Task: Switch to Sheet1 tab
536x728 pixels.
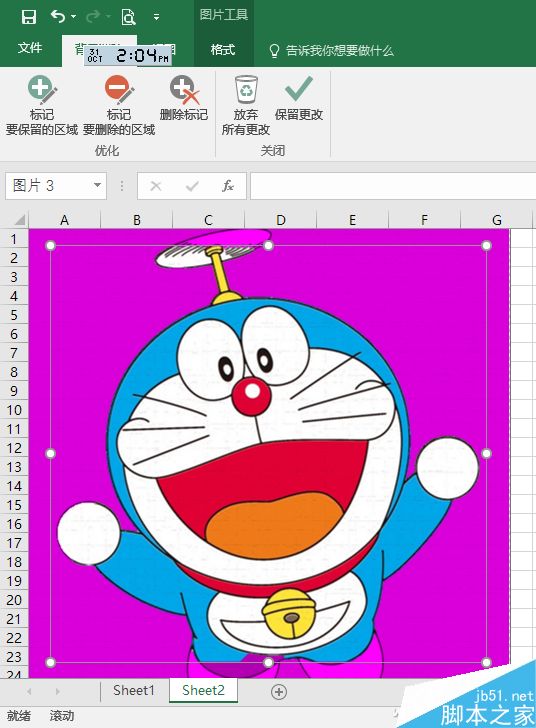Action: [134, 690]
